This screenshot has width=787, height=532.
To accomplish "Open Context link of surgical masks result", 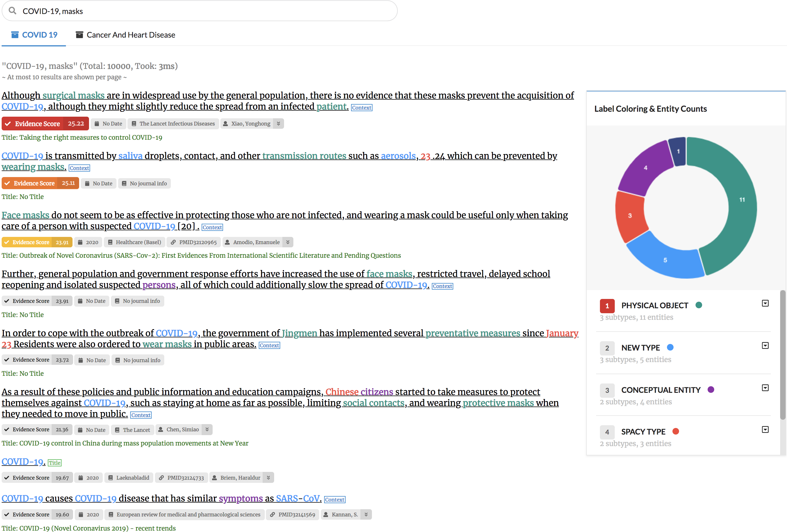I will click(361, 108).
